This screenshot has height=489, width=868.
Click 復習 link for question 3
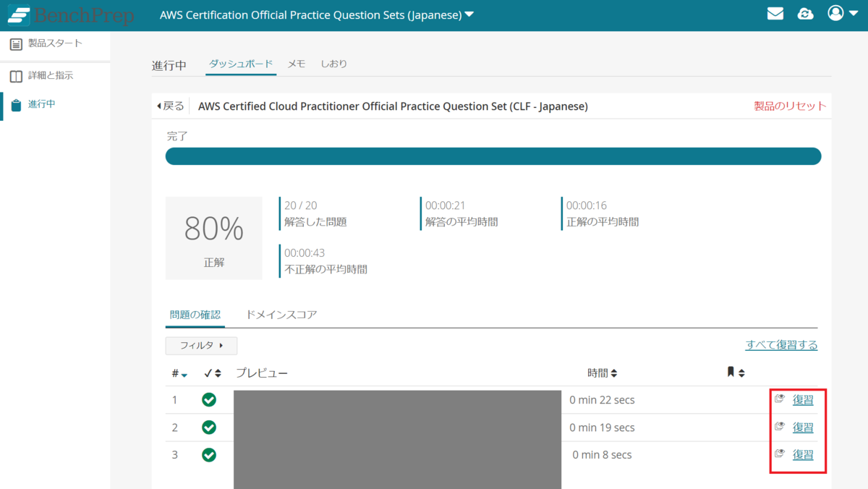pos(803,455)
